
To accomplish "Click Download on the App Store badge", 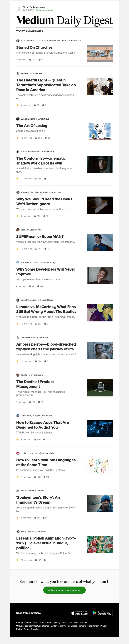I will point(79,613).
